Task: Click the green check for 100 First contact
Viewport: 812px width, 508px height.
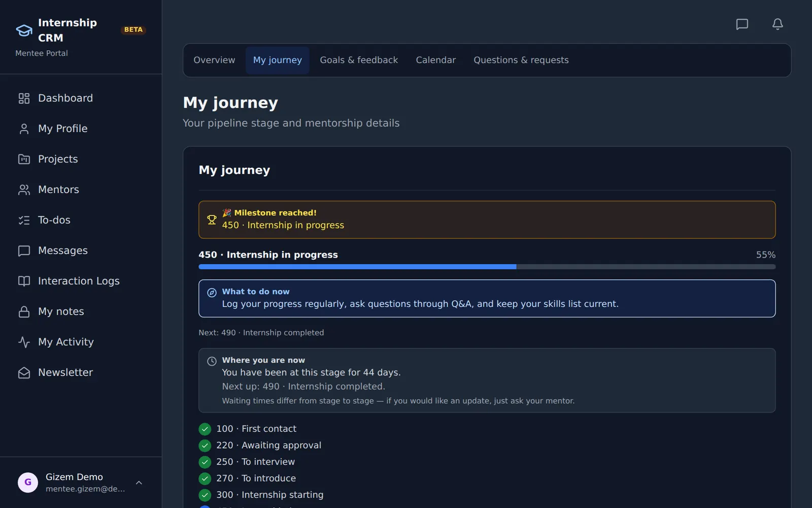Action: tap(205, 429)
